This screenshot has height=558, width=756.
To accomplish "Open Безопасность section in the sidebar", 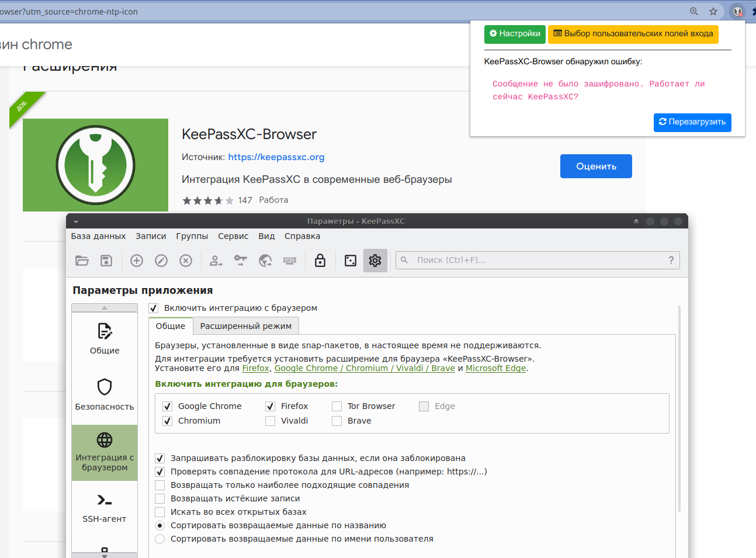I will click(x=105, y=395).
